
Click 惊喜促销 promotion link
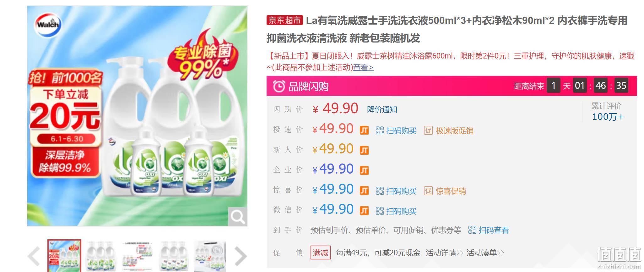[x=451, y=191]
